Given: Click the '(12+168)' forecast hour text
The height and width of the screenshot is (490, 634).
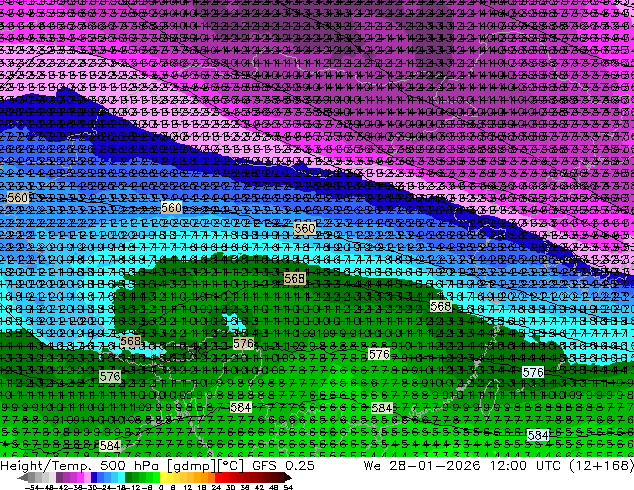Looking at the screenshot, I should pos(602,466).
